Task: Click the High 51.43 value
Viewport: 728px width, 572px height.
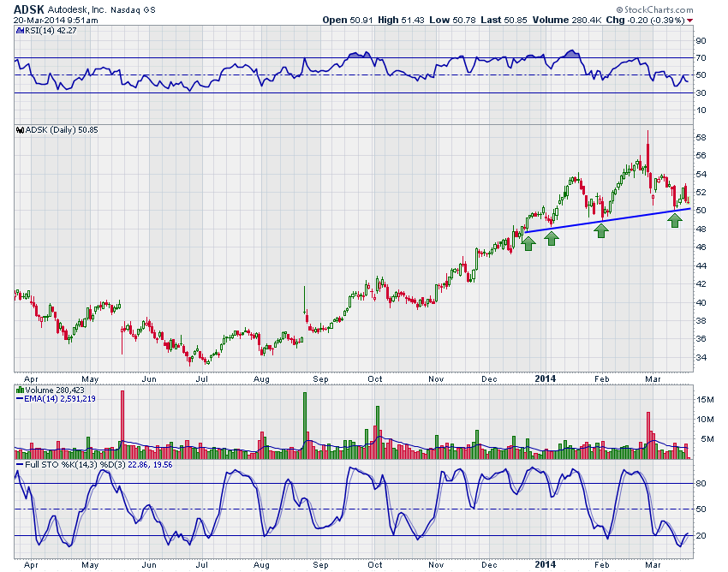Action: click(x=401, y=20)
